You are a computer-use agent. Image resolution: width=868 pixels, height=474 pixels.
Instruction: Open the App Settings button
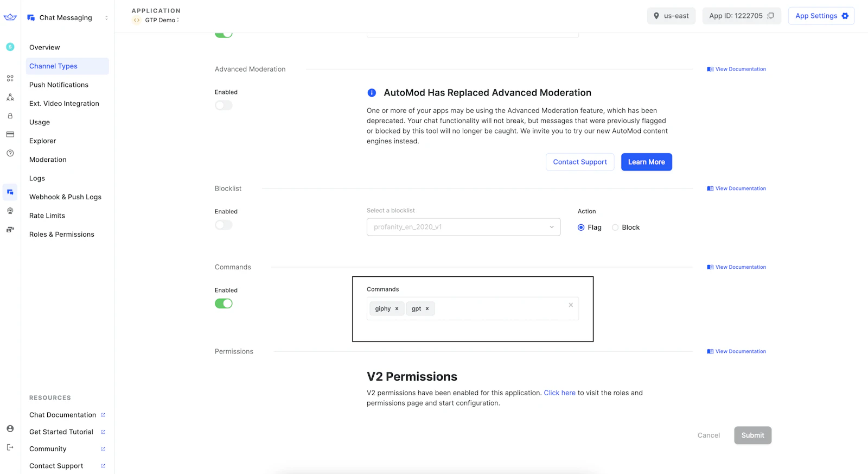point(821,16)
